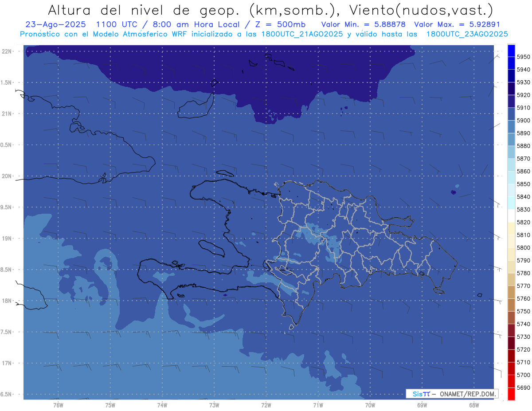
Task: Click the legend color band between 5910 and 5920
Action: click(x=511, y=101)
